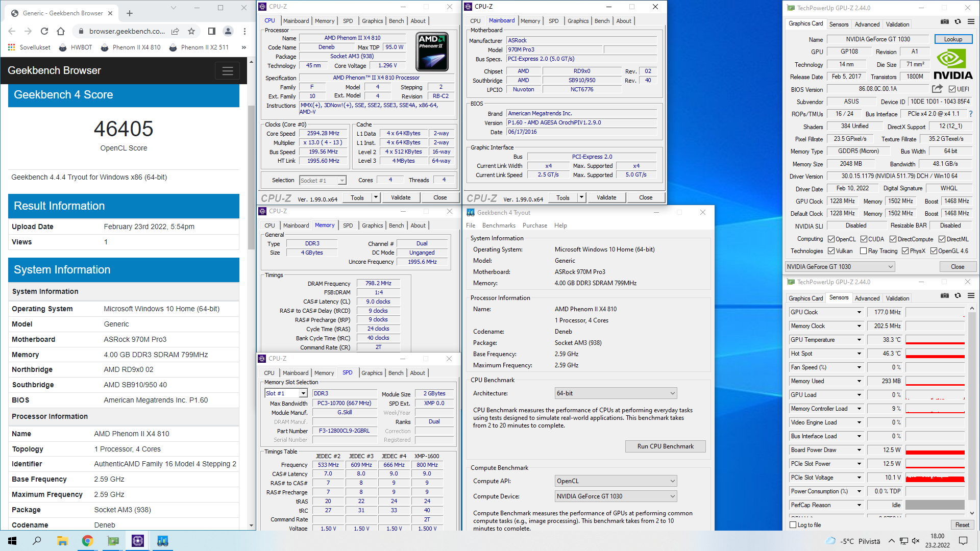Click the Chrome address bar
This screenshot has width=980, height=551.
click(127, 31)
